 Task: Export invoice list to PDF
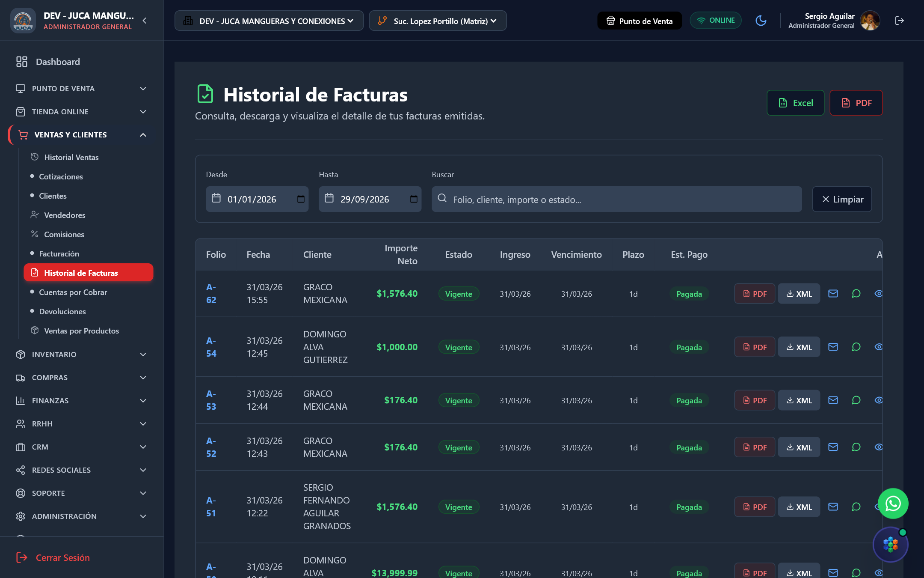856,103
